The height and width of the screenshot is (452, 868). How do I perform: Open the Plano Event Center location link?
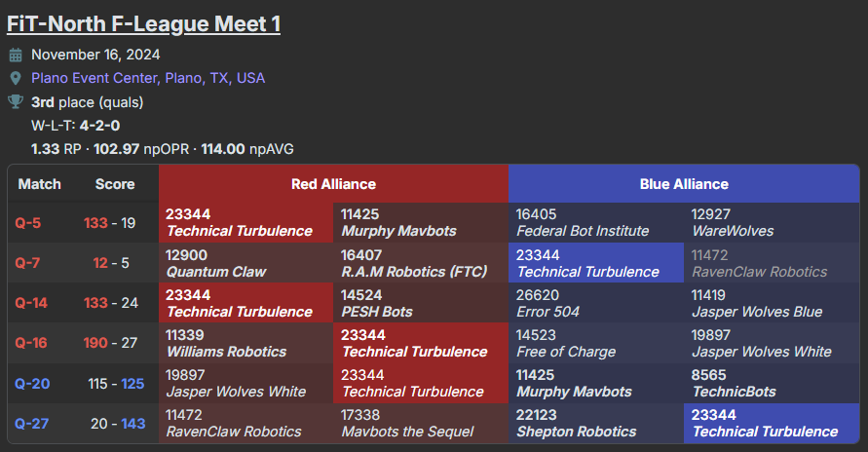148,79
